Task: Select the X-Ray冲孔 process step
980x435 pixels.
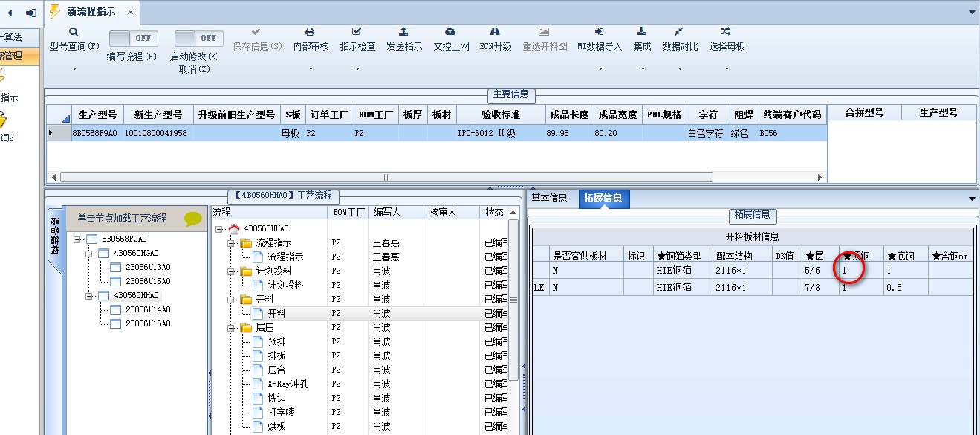Action: tap(288, 384)
